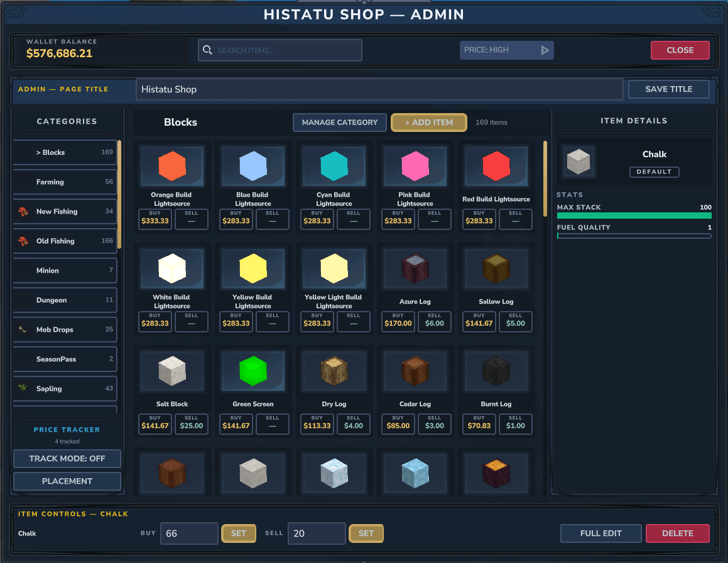Select the Salt Block item icon

[x=172, y=371]
